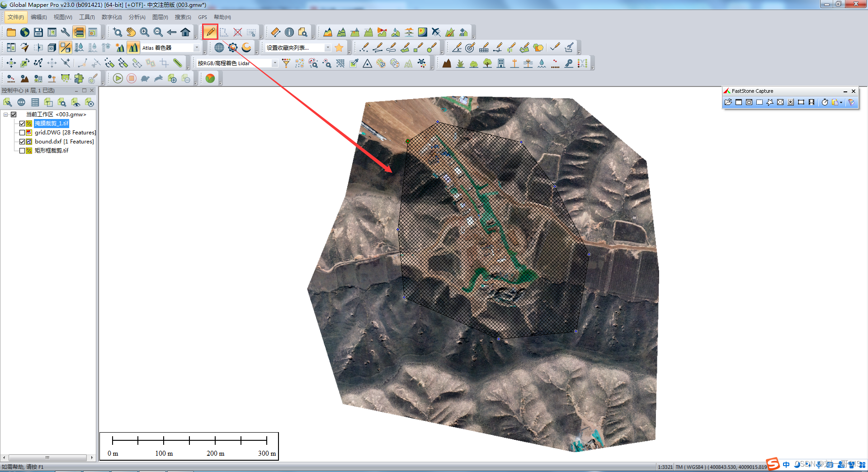Toggle the bound.dxf layer checkbox

(x=22, y=142)
